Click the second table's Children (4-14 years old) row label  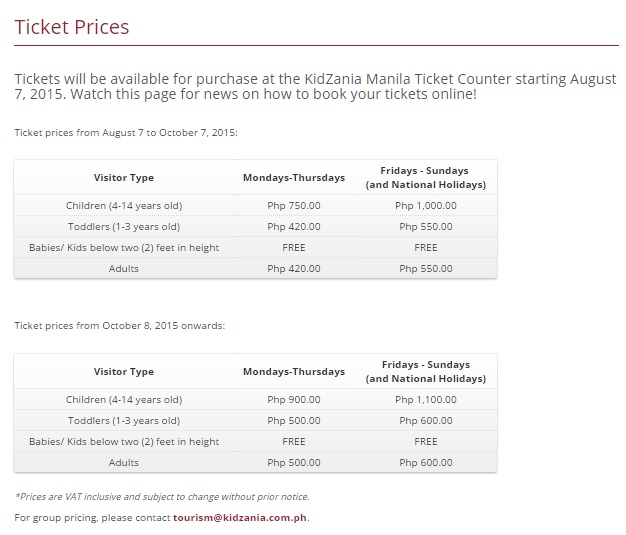click(x=124, y=400)
